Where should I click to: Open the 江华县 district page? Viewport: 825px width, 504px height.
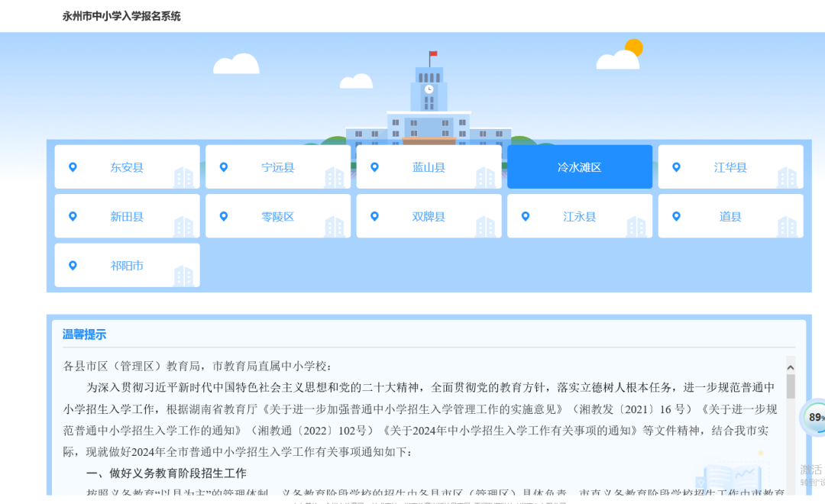coord(731,166)
